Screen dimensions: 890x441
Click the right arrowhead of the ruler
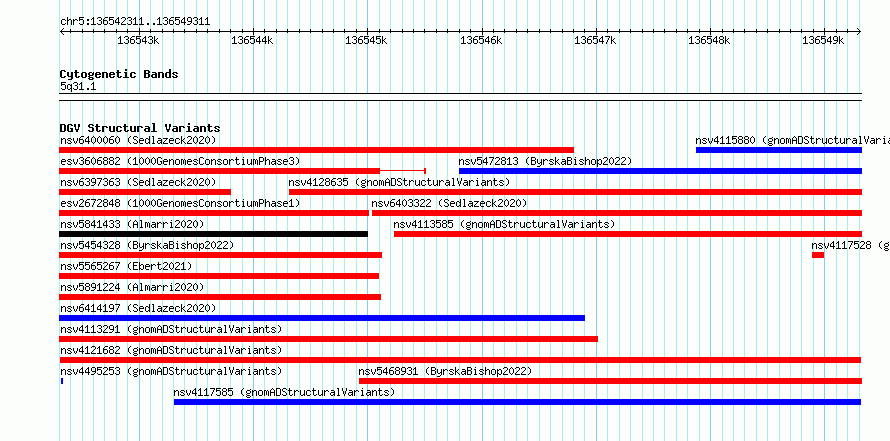coord(859,31)
